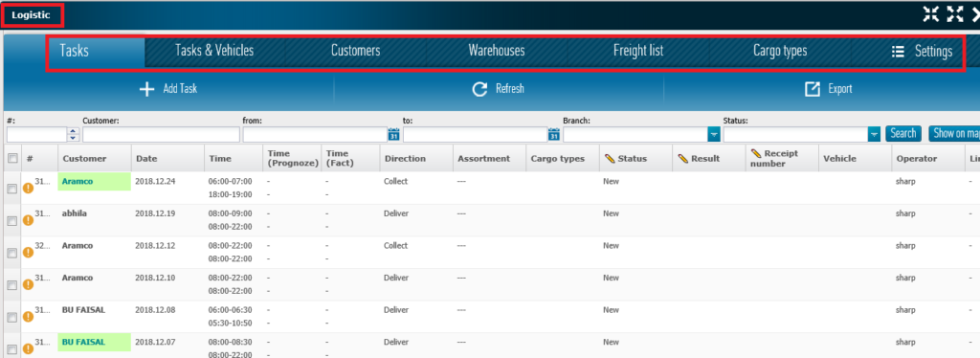The width and height of the screenshot is (980, 358).
Task: Check the Aramco 2018.12.24 row checkbox
Action: (11, 189)
